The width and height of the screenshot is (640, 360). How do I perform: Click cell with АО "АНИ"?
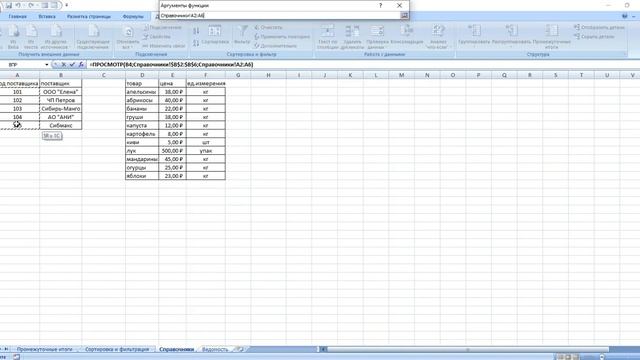(60, 117)
